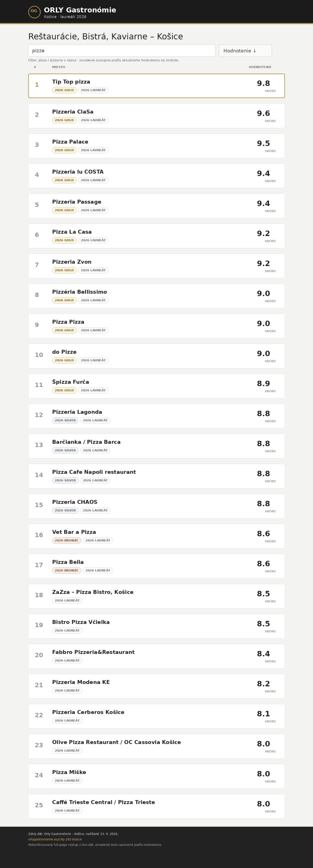The width and height of the screenshot is (313, 868).
Task: Open the Tip Top pizza entry
Action: coord(156,86)
